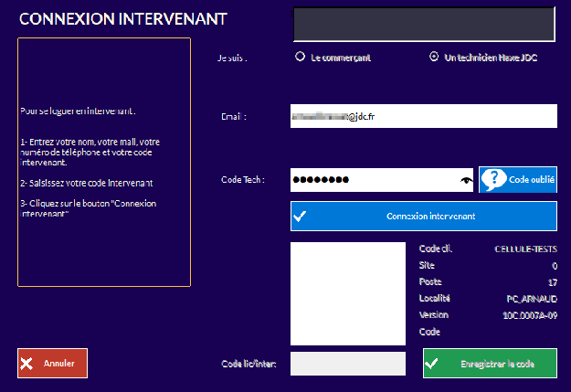Click the Code lic/inter input field
Screen dimensions: 571x392
coord(347,364)
